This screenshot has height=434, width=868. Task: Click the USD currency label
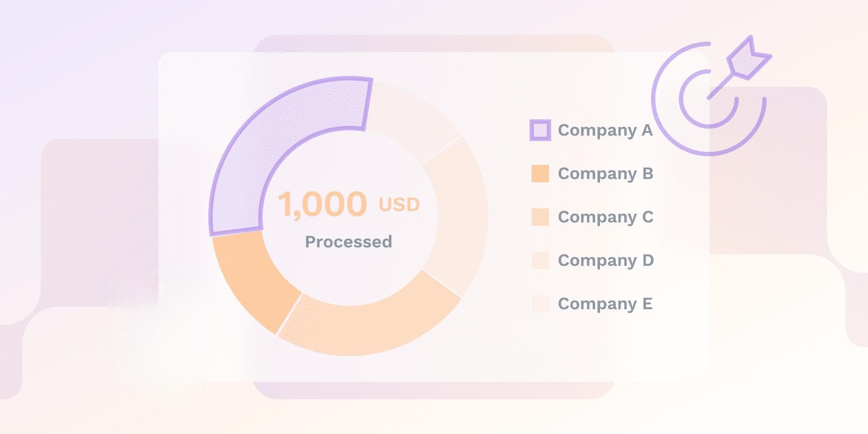click(x=399, y=205)
